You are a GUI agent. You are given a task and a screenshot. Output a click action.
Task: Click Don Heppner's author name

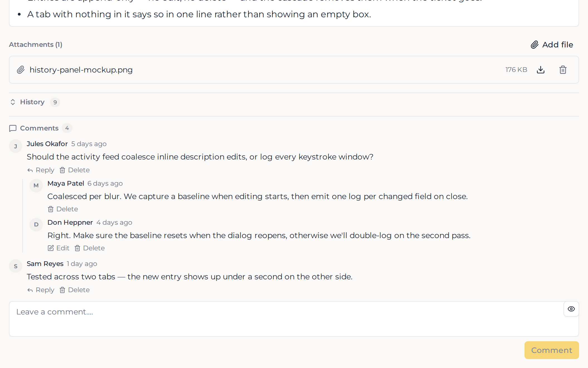tap(70, 222)
